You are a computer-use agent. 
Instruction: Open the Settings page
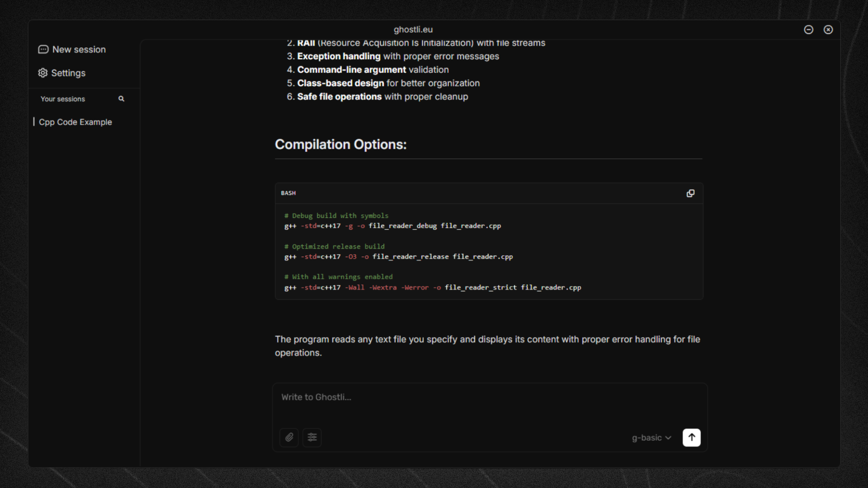coord(62,73)
